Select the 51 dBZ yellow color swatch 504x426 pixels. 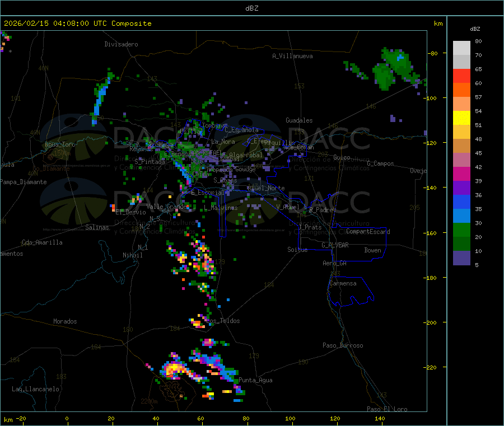click(x=461, y=118)
